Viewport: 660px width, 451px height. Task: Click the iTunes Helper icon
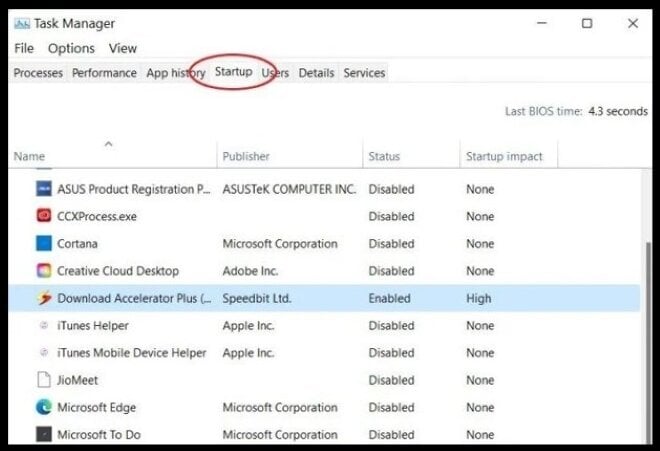44,325
